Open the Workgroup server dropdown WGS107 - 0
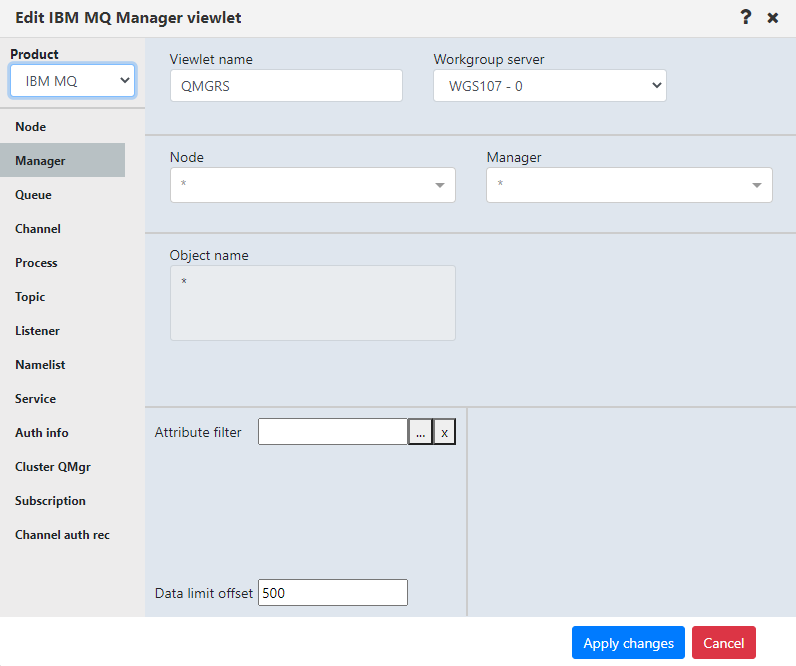The image size is (796, 666). [x=550, y=86]
